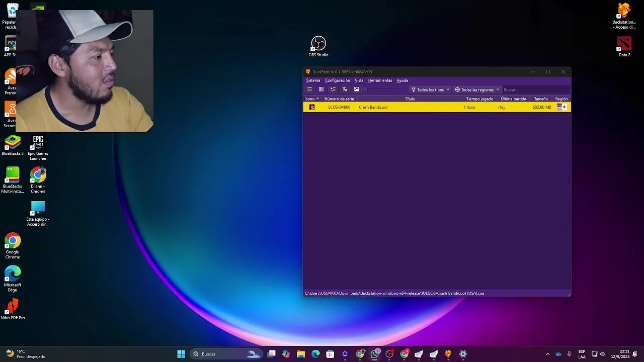Maximize the DuckStation window

coord(548,72)
